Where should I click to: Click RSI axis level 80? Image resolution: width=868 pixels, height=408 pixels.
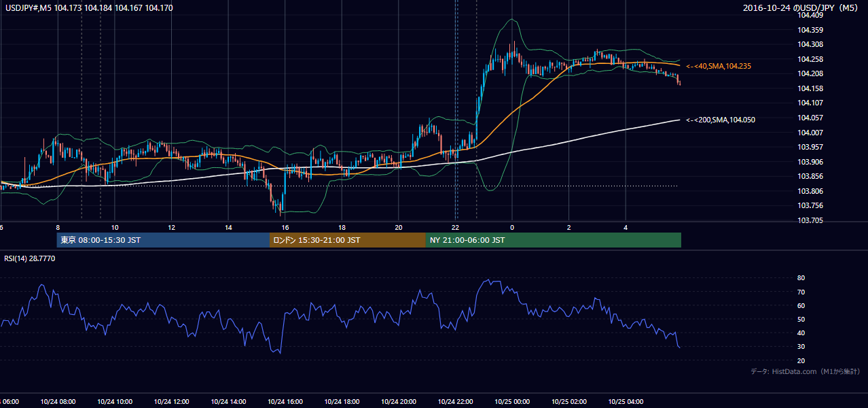pos(801,278)
